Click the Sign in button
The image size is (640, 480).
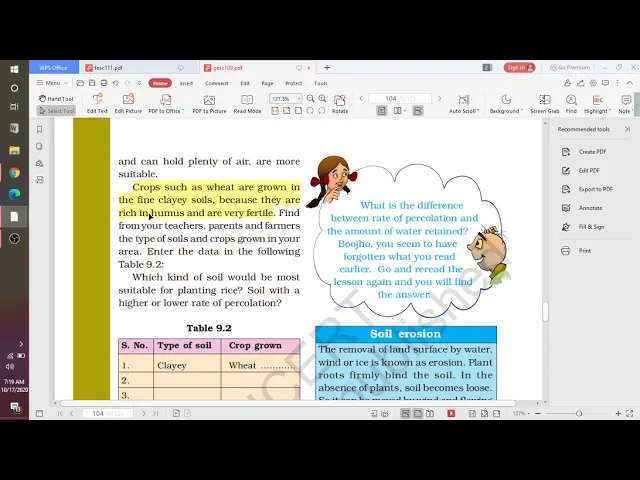tap(519, 67)
